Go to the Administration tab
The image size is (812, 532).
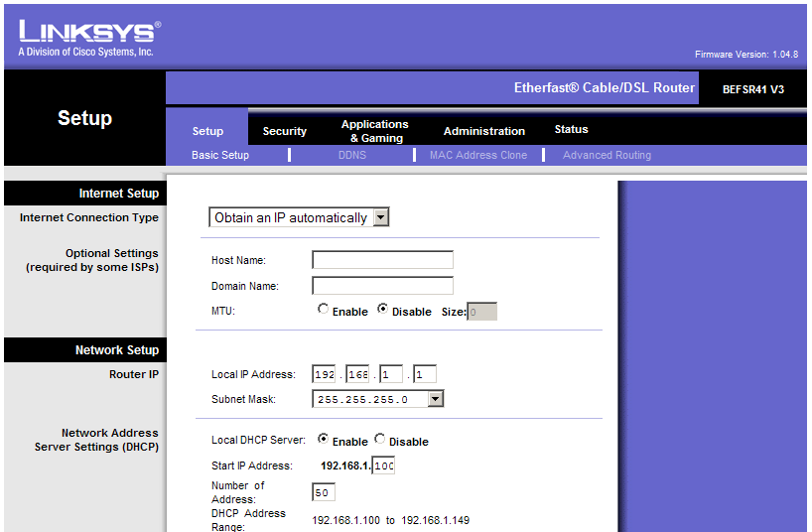pos(484,131)
